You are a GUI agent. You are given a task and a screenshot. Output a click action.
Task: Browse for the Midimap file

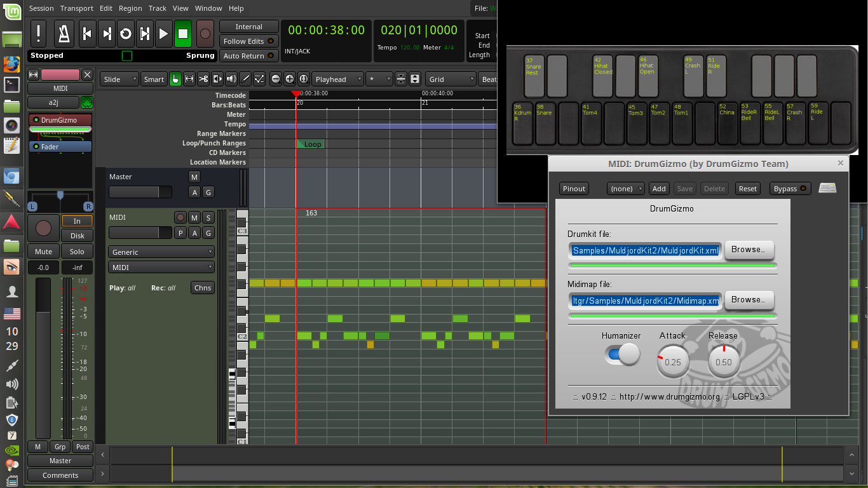coord(750,300)
